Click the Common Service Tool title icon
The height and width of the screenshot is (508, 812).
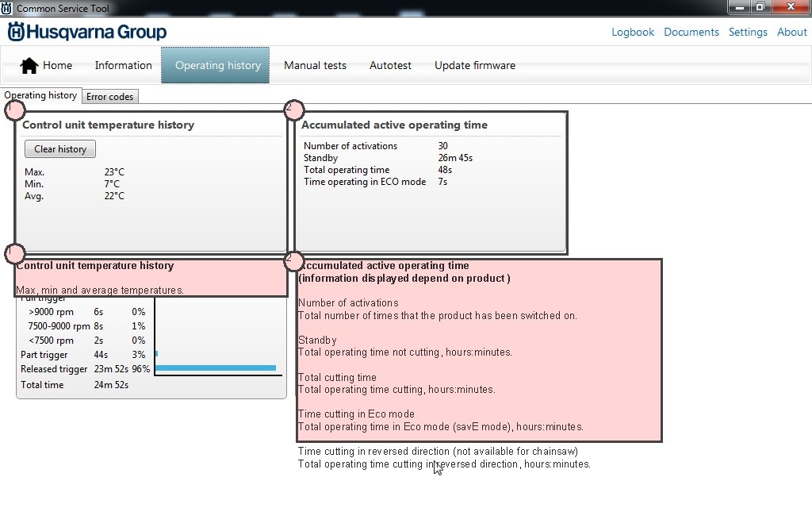(x=6, y=8)
